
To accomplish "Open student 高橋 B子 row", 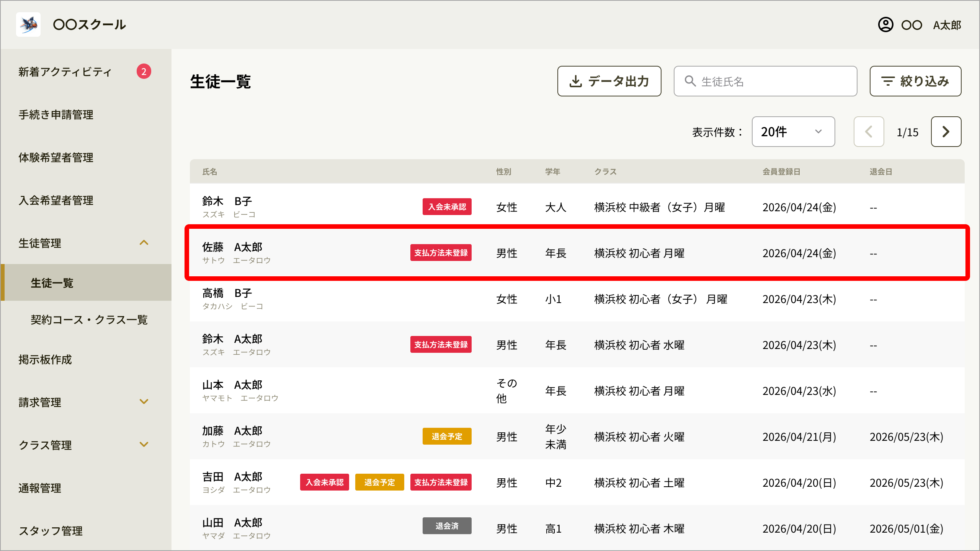I will coord(577,298).
